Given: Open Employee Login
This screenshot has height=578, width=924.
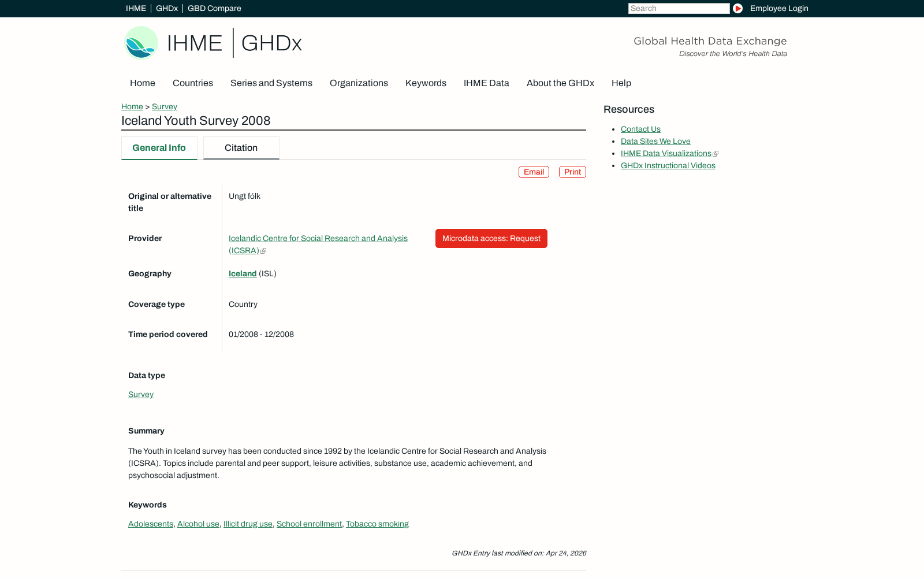Looking at the screenshot, I should coord(779,8).
